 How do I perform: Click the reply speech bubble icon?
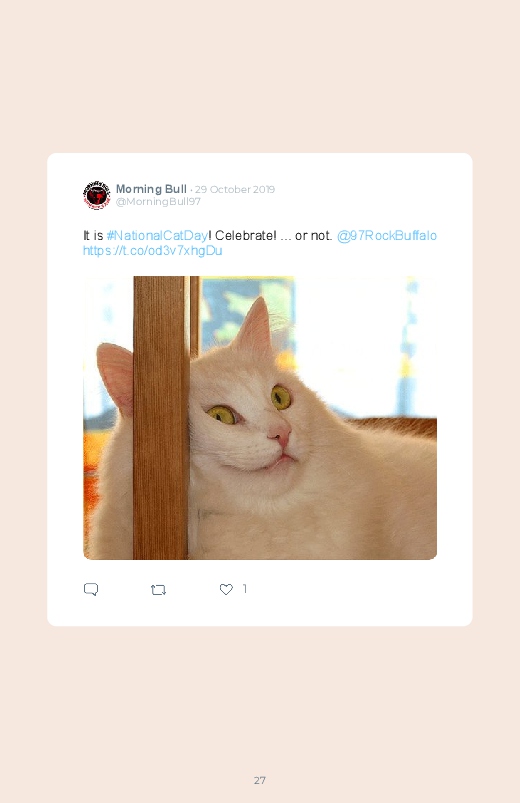(x=91, y=589)
